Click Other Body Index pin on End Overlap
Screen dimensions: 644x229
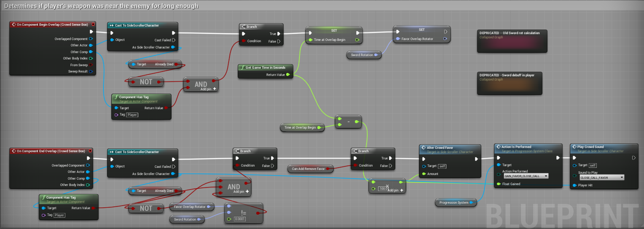coord(88,185)
